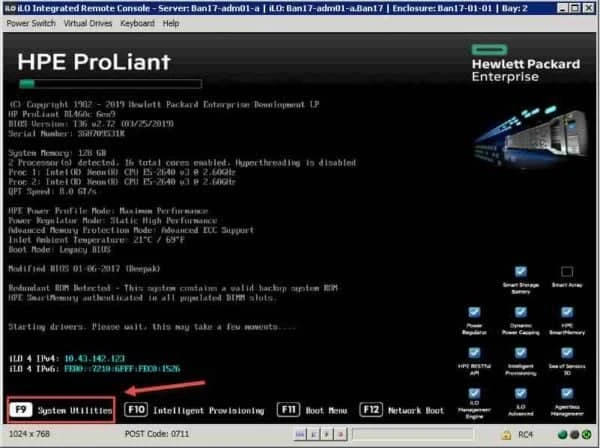Click the Agentless Management checkbox
This screenshot has width=600, height=448.
567,393
